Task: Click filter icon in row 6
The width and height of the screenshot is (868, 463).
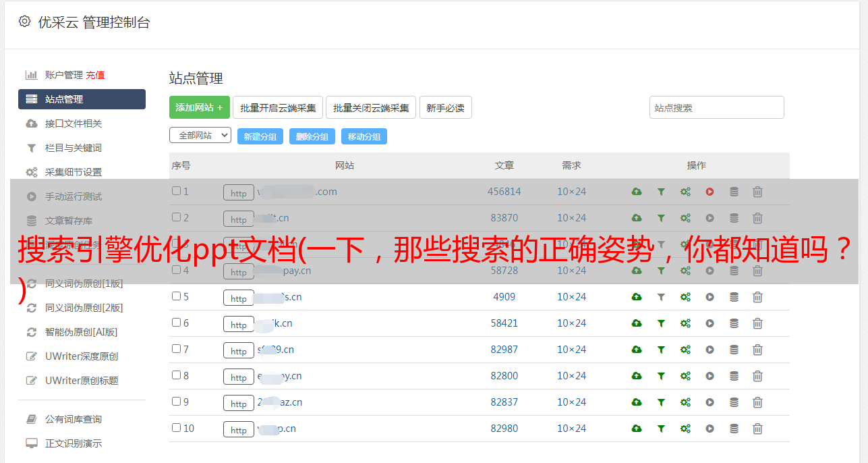Action: (x=661, y=323)
